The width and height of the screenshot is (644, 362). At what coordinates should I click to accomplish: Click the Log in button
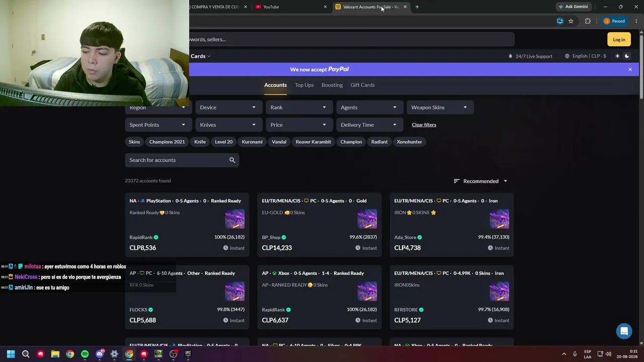tap(619, 40)
